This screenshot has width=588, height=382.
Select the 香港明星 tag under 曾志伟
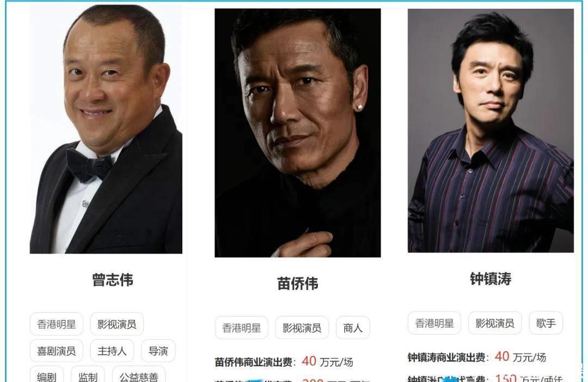tap(56, 324)
